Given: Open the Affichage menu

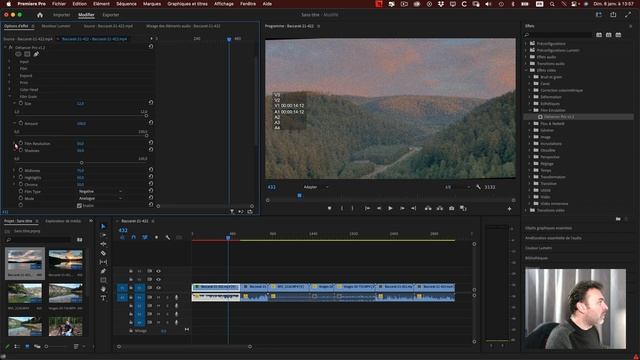Looking at the screenshot, I should coord(224,4).
